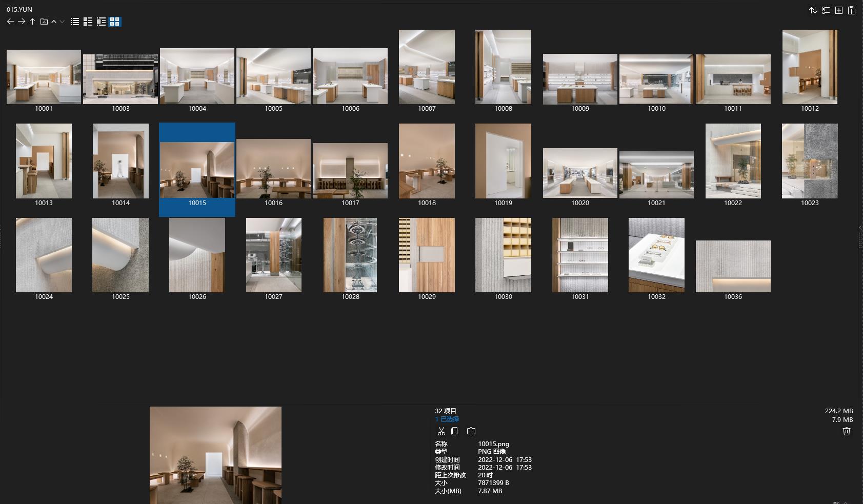Switch to plain list view
This screenshot has width=863, height=504.
[x=75, y=22]
